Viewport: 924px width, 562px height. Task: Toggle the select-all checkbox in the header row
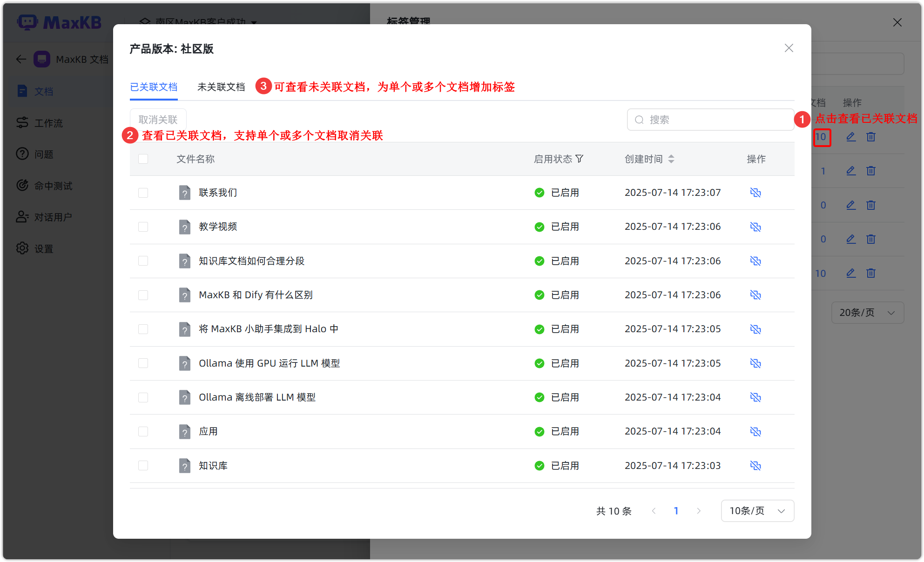pos(143,159)
